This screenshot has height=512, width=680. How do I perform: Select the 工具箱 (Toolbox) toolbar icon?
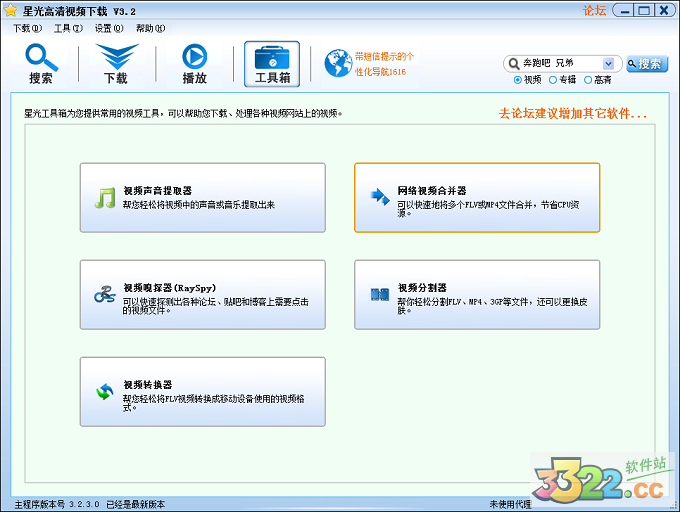point(271,63)
